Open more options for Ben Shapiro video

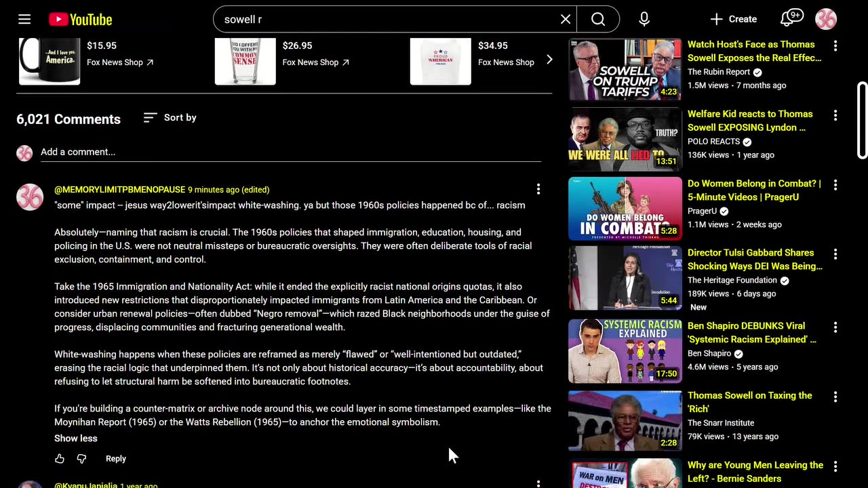click(x=835, y=327)
